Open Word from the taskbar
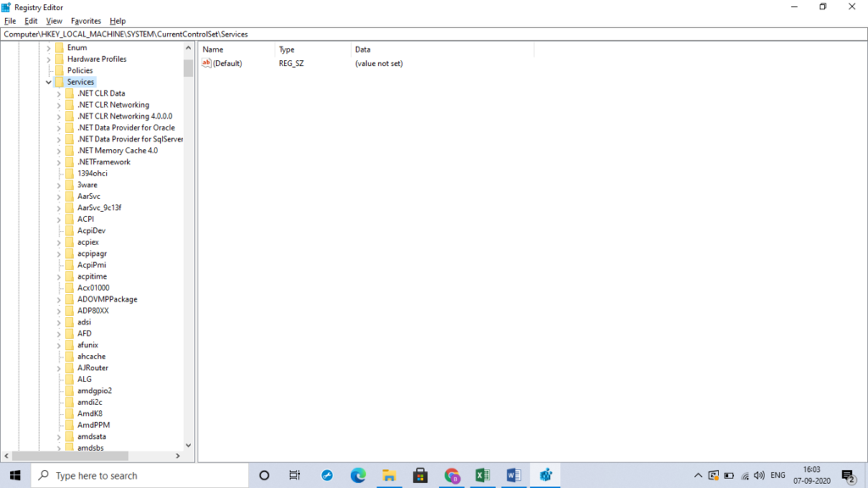The height and width of the screenshot is (488, 868). (x=513, y=475)
